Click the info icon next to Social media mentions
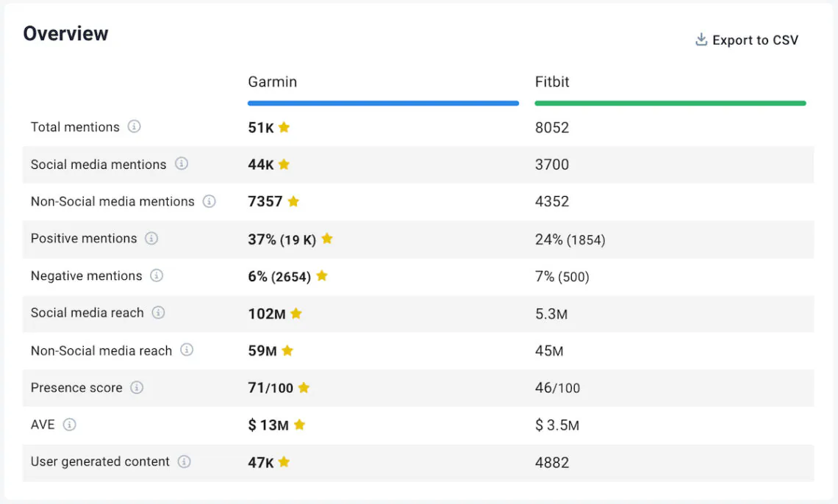Screen dimensions: 838x504 (182, 165)
